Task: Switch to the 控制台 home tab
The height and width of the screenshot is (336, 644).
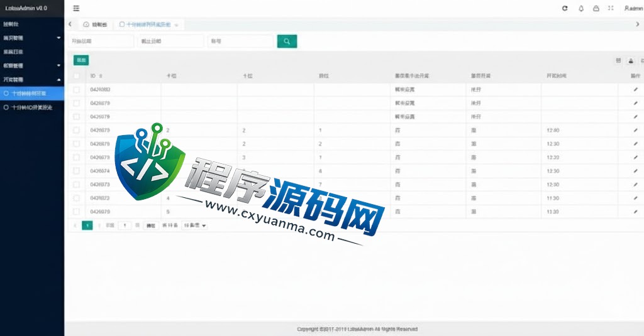Action: point(95,24)
